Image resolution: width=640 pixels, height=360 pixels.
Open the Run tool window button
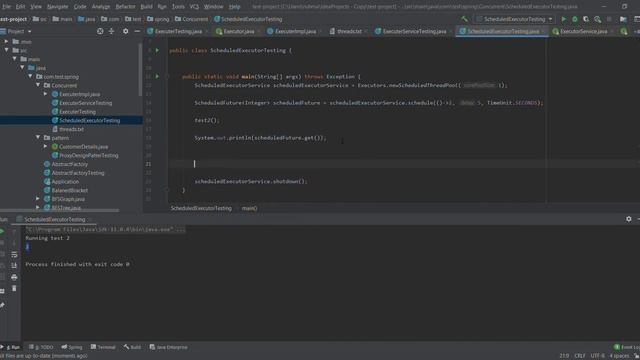pyautogui.click(x=11, y=347)
